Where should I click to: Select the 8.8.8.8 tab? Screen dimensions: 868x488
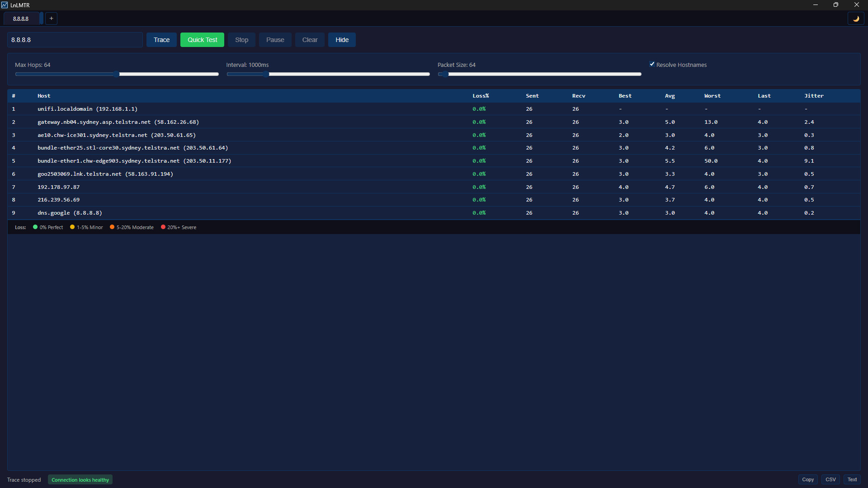(21, 19)
